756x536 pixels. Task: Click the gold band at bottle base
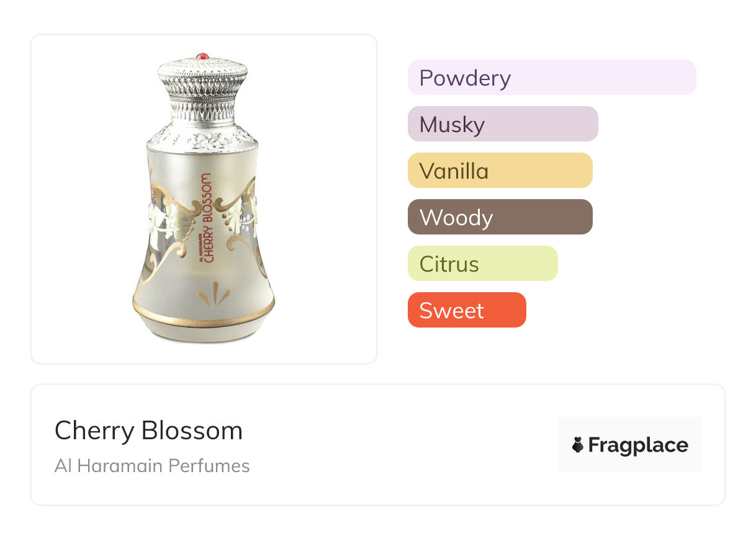(x=203, y=315)
